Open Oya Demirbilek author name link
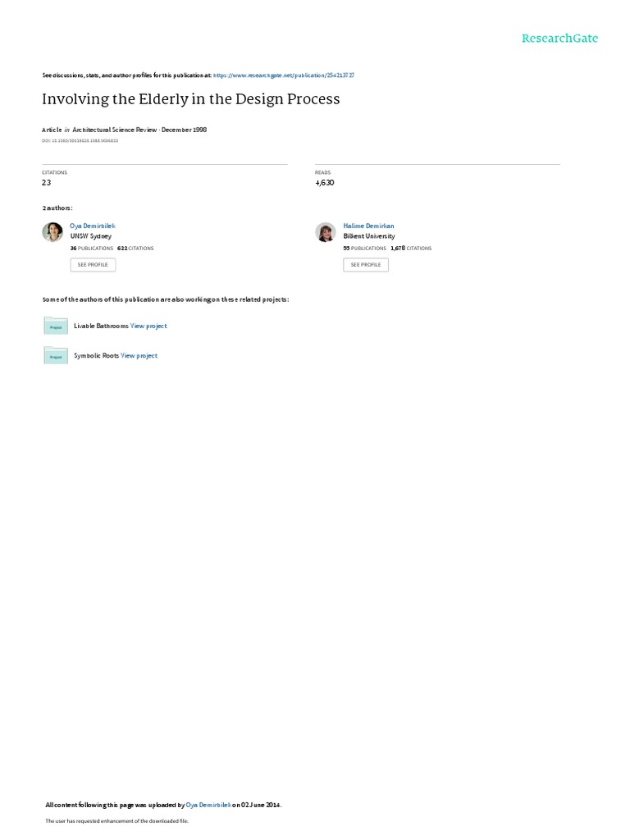Image resolution: width=630 pixels, height=840 pixels. tap(93, 226)
